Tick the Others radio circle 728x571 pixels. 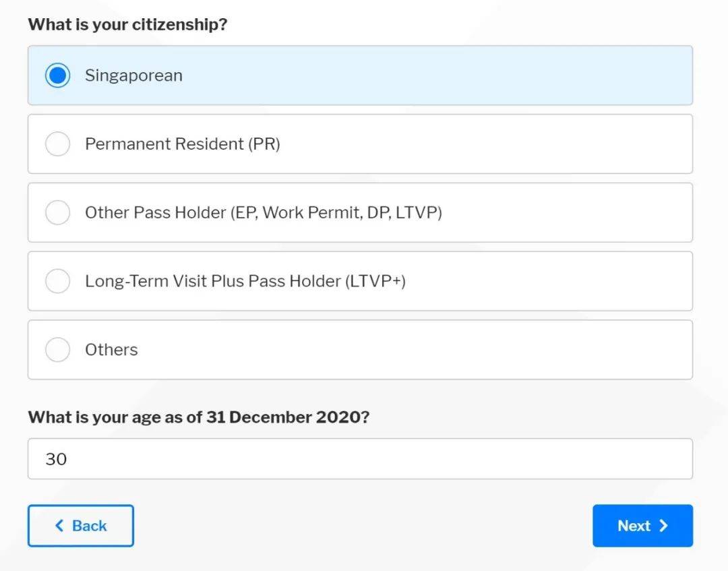click(57, 350)
